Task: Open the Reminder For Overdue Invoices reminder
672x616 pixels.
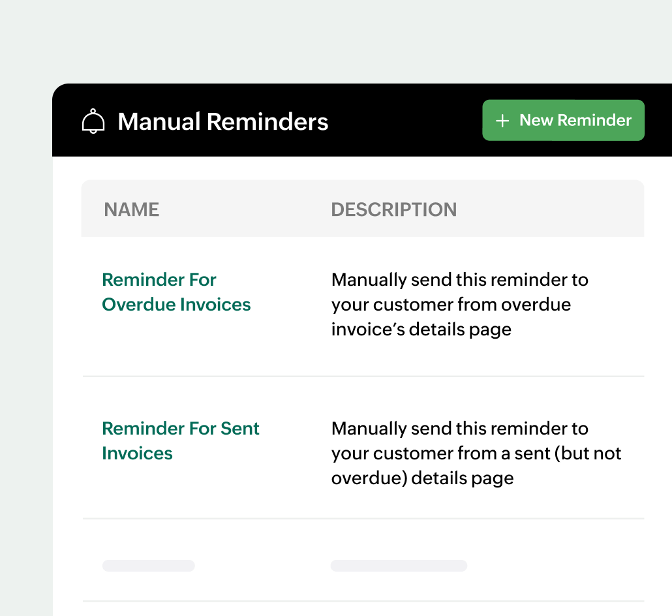Action: (x=176, y=292)
